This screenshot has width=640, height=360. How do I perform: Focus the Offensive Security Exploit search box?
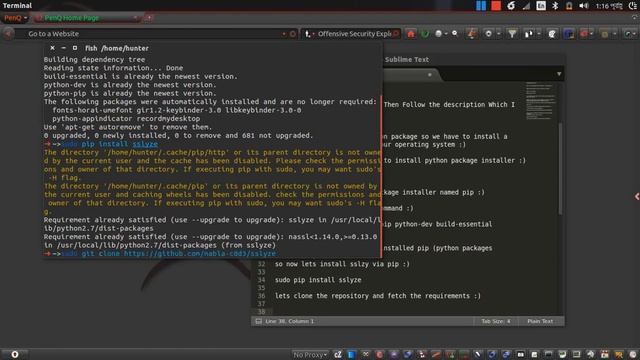point(354,34)
